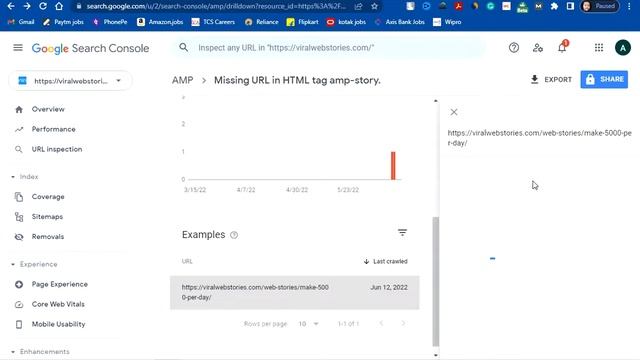Open the kotak jobs bookmark
The image size is (640, 360).
point(346,22)
